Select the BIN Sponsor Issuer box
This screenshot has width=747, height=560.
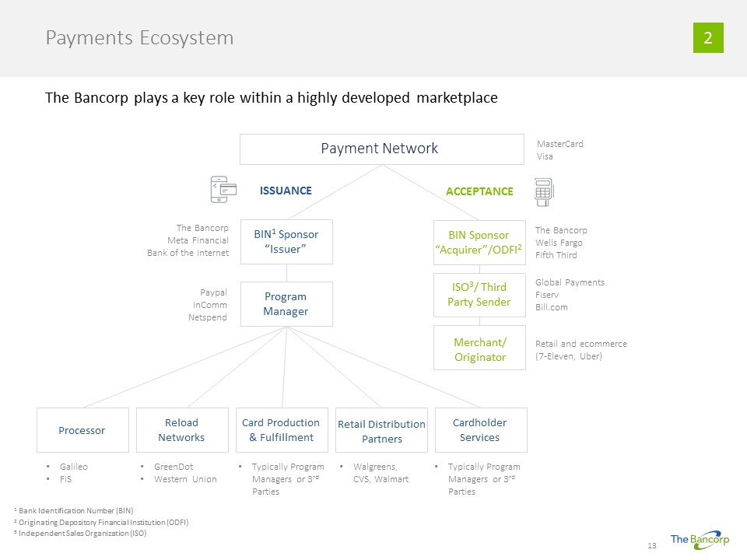[286, 242]
